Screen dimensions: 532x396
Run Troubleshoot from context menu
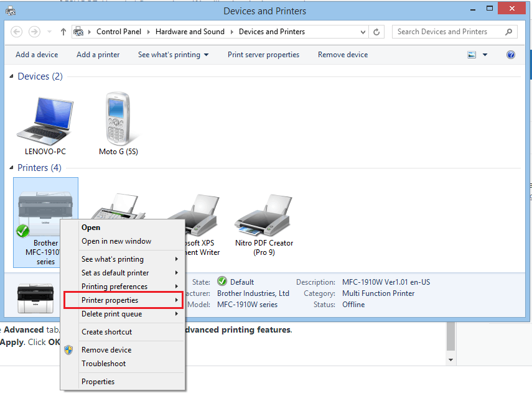(x=123, y=364)
